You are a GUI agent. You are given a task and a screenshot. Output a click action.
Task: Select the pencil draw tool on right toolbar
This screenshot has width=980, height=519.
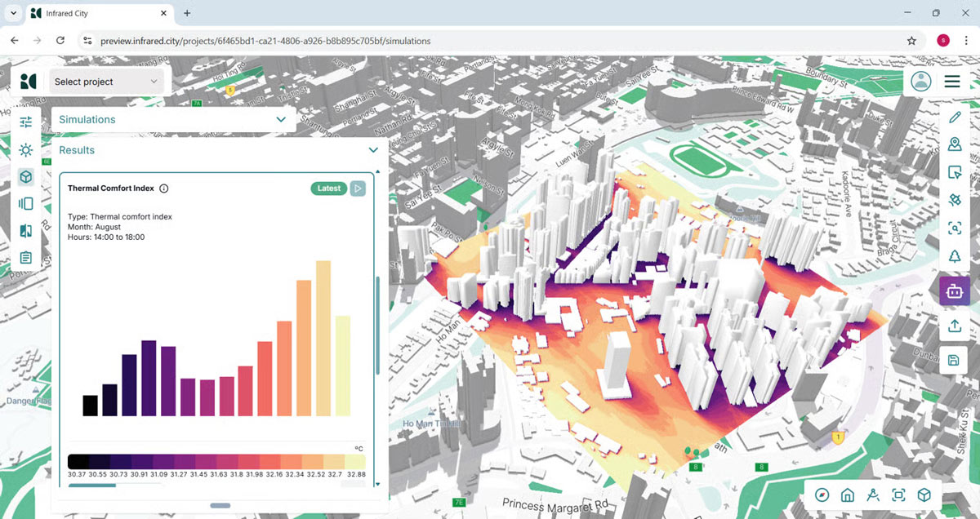954,118
